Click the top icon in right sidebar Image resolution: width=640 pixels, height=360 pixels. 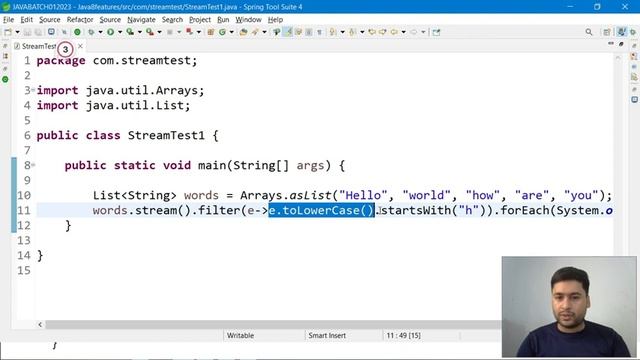click(x=634, y=46)
